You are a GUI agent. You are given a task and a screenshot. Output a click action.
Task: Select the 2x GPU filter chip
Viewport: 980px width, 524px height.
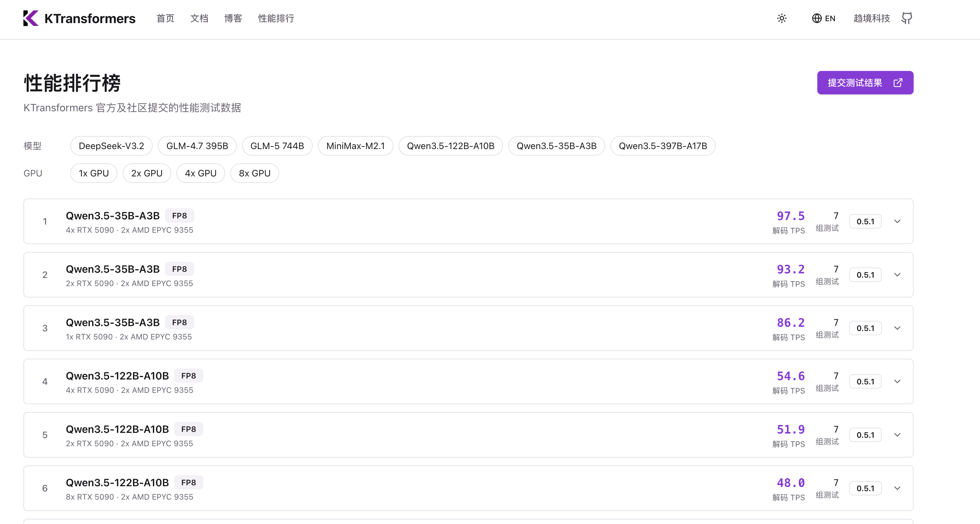147,173
